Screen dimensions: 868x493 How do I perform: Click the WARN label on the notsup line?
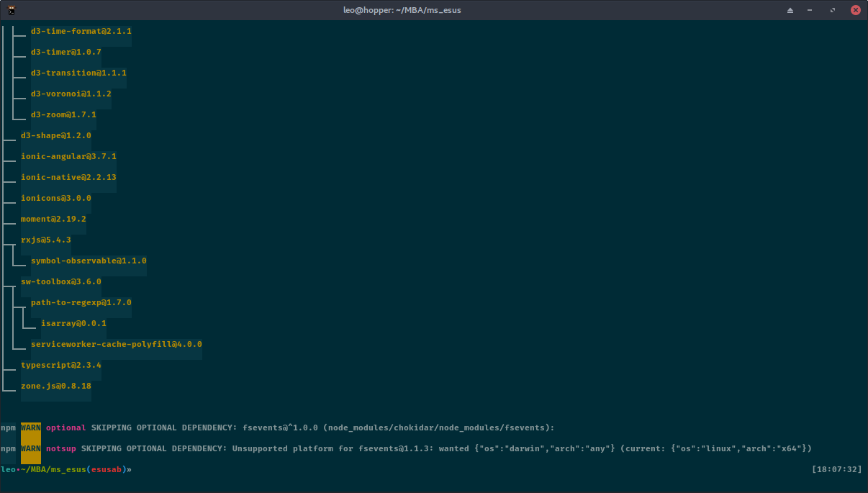[x=31, y=449]
